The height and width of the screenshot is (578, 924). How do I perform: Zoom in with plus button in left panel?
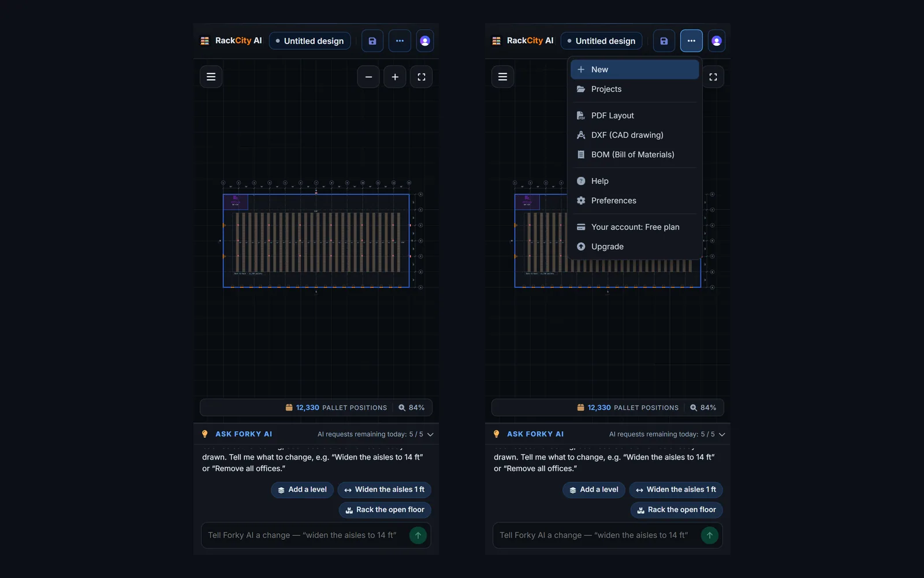pyautogui.click(x=395, y=77)
